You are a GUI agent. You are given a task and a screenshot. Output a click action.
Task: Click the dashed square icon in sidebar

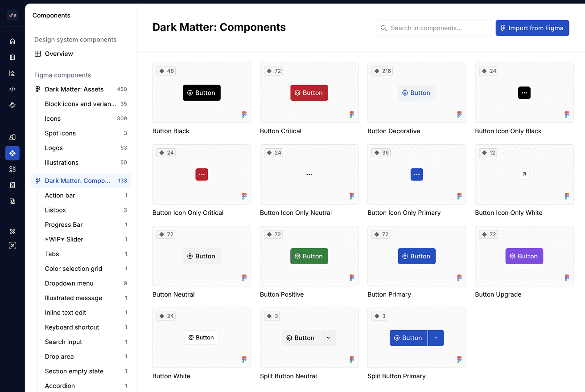point(12,245)
